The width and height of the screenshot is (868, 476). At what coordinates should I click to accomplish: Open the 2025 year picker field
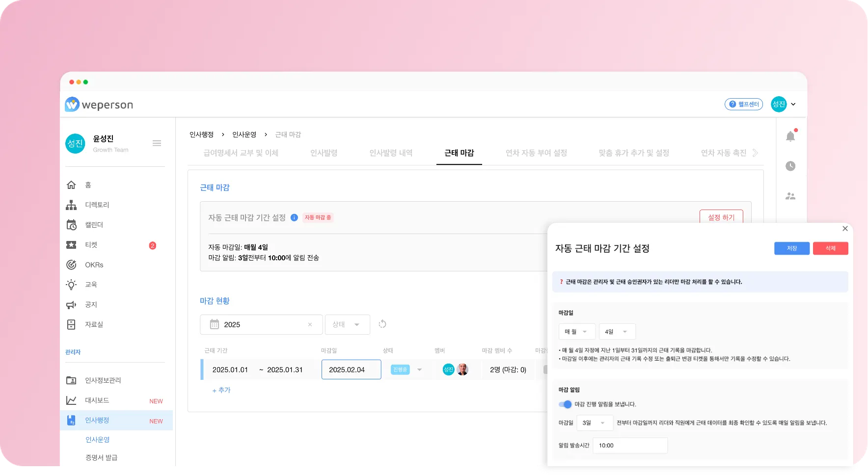(x=261, y=324)
